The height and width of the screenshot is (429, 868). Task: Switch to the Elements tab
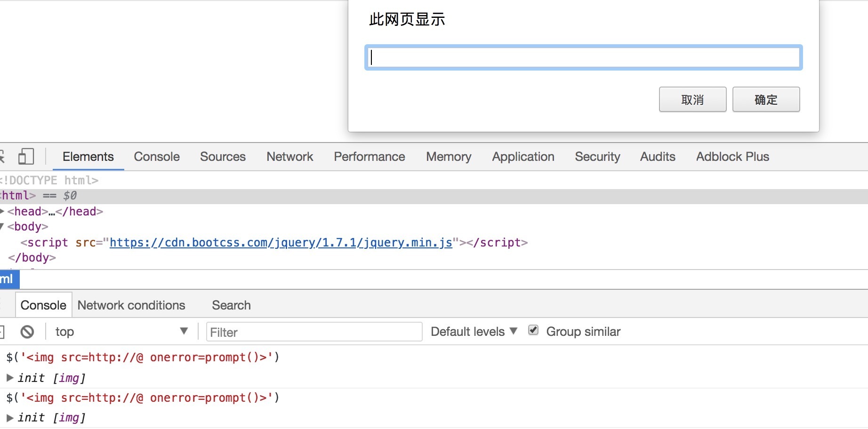tap(88, 157)
